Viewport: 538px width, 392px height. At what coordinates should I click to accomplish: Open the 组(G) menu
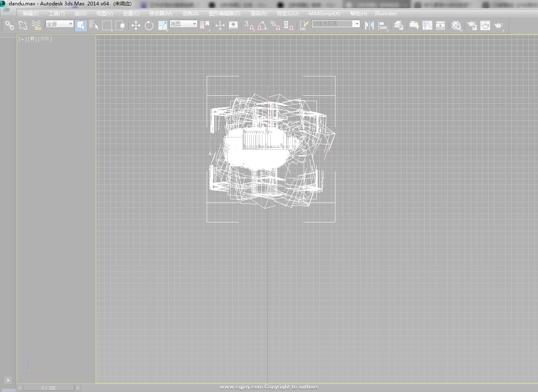coord(80,14)
